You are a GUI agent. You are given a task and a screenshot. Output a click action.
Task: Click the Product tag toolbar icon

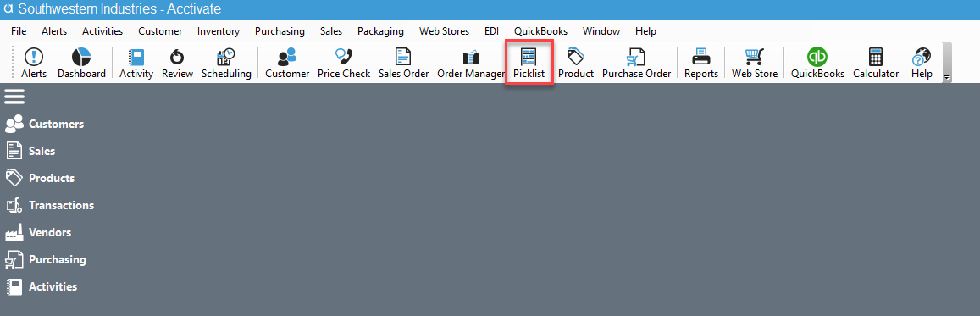click(576, 63)
